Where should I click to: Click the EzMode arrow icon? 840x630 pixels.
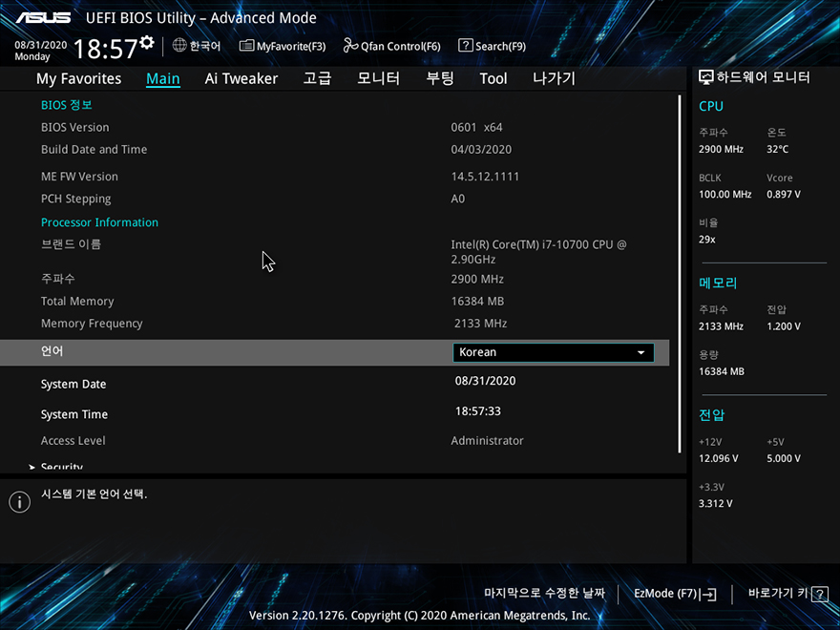click(708, 594)
